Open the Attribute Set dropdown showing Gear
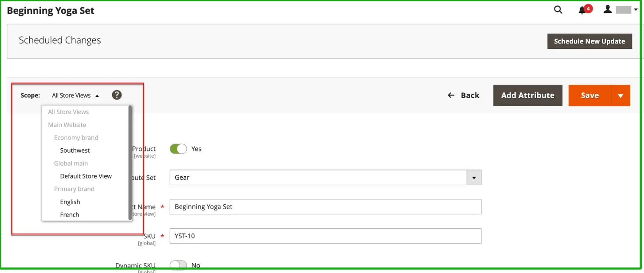644x273 pixels. point(325,178)
